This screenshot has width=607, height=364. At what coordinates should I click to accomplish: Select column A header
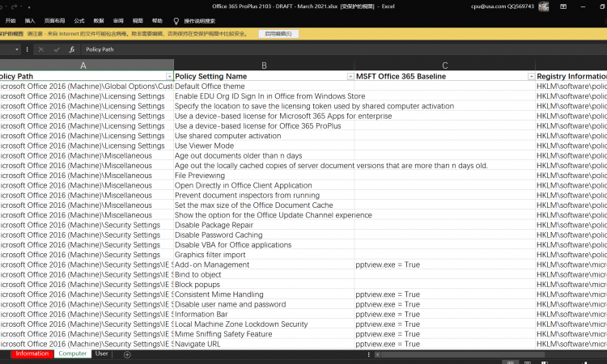83,66
